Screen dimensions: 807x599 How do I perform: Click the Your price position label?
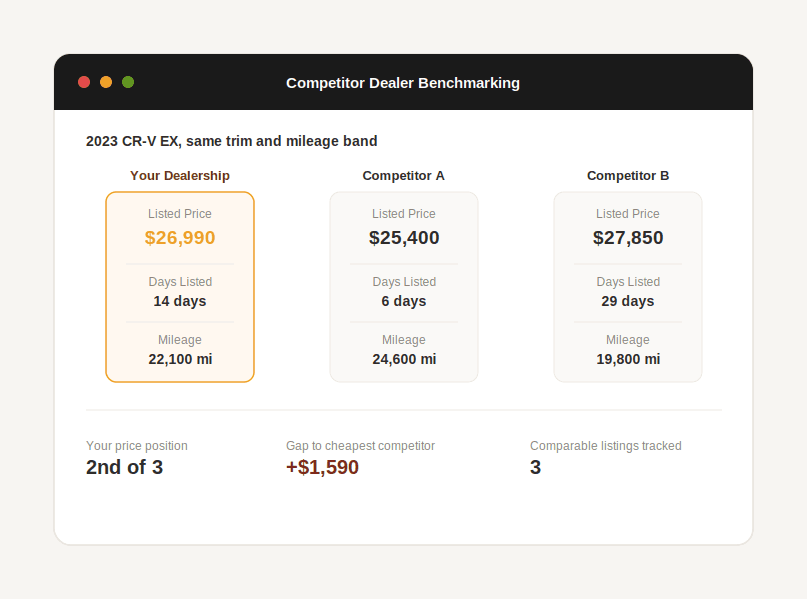[x=137, y=446]
